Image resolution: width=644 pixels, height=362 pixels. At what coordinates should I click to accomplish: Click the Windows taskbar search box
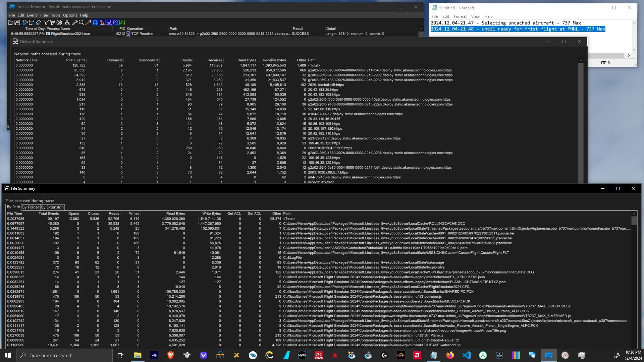[64, 355]
